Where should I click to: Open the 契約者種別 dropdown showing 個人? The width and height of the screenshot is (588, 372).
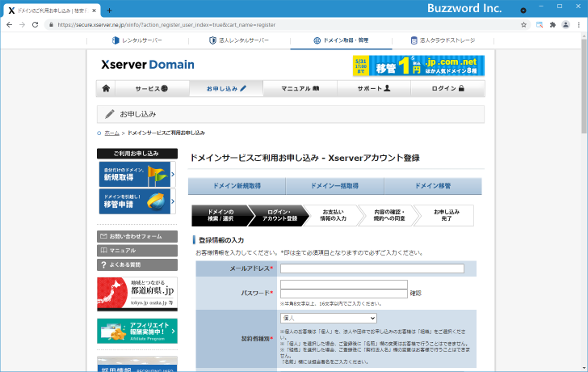pyautogui.click(x=329, y=319)
